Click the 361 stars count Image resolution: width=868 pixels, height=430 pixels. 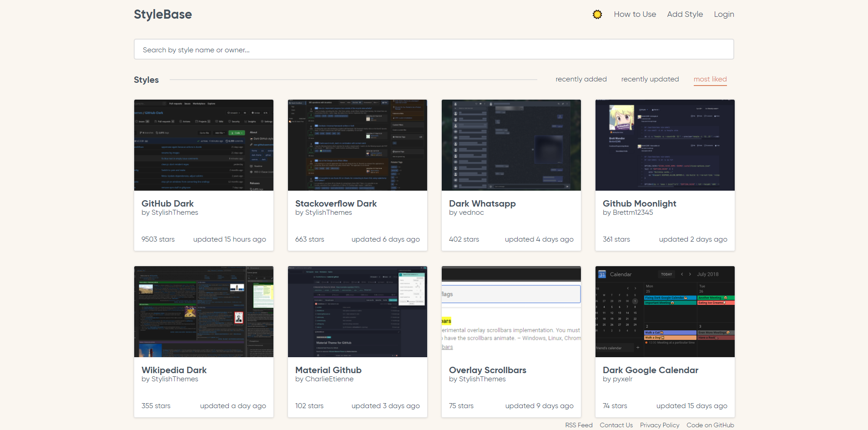(x=616, y=239)
